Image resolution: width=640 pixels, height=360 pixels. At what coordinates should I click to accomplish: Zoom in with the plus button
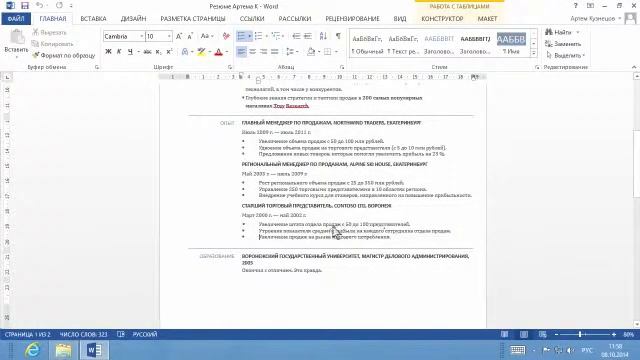(613, 334)
